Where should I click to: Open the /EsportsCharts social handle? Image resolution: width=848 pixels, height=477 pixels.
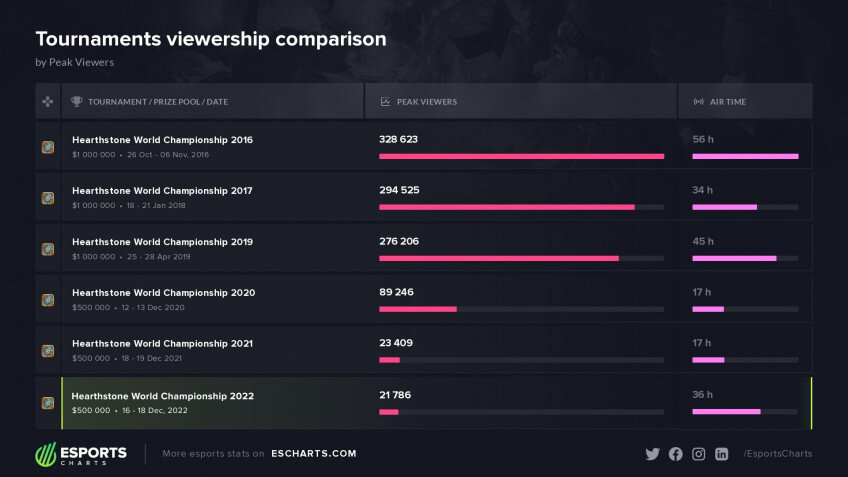(777, 454)
